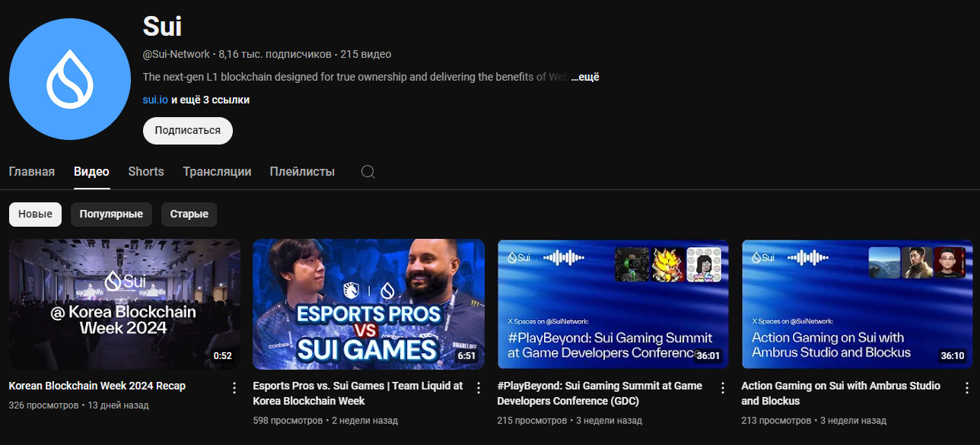Click the 36:10 duration badge
The image size is (980, 445).
coord(953,356)
